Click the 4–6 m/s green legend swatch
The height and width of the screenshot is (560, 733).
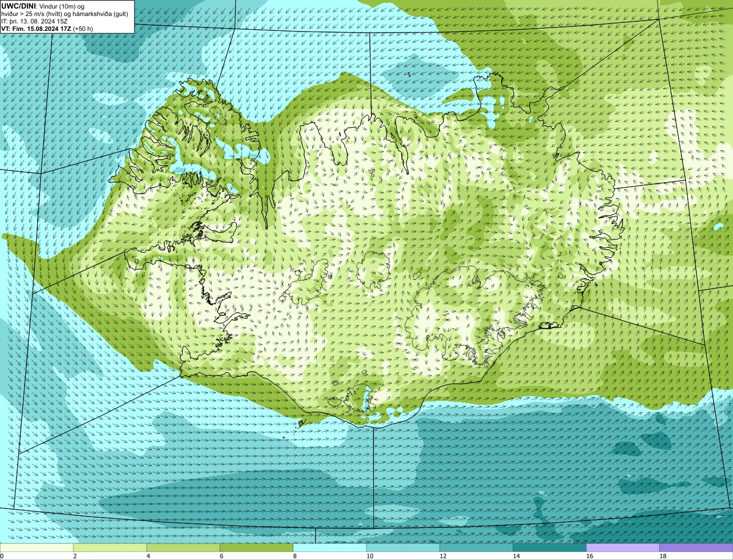(183, 548)
